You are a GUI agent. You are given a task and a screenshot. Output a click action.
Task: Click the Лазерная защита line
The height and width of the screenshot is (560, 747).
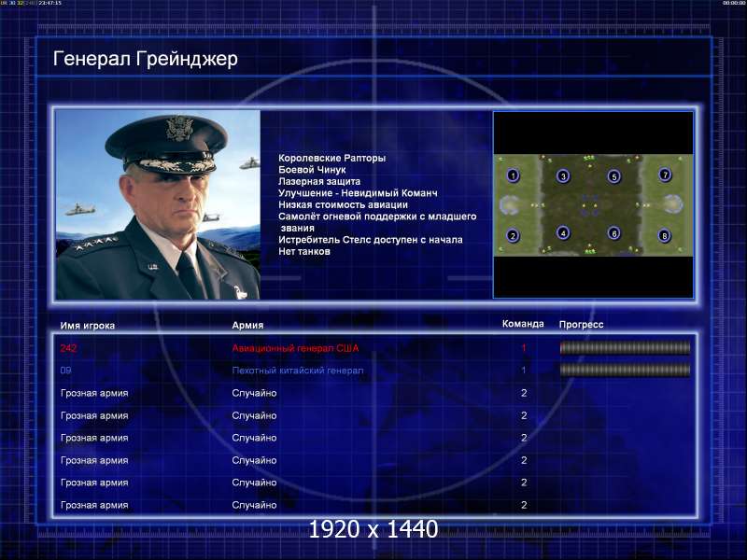point(319,181)
